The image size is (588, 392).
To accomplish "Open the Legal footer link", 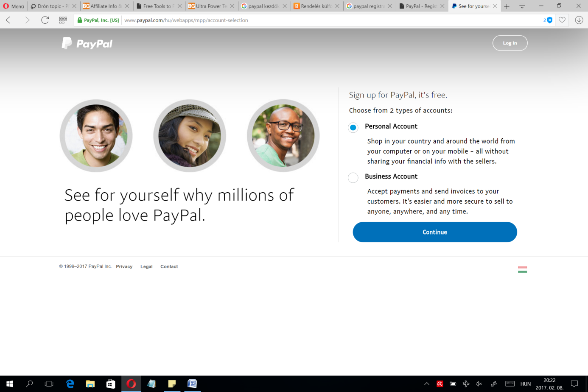I will 146,266.
